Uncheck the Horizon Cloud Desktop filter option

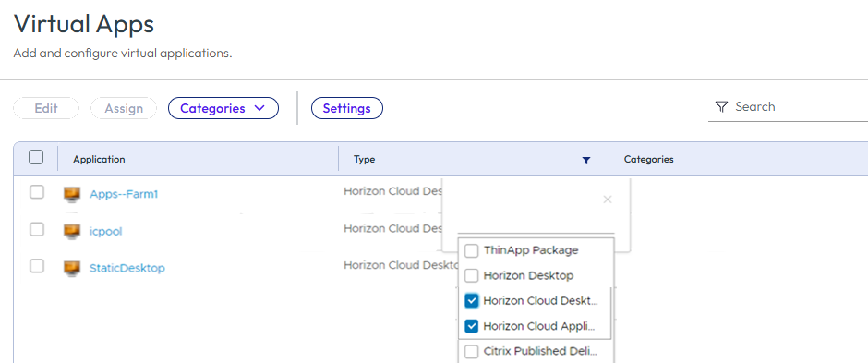tap(471, 301)
